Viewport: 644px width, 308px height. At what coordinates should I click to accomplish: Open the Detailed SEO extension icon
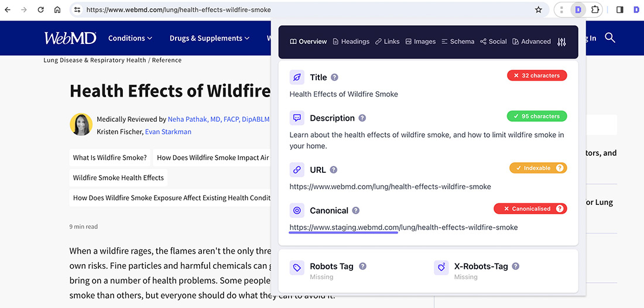coord(578,10)
